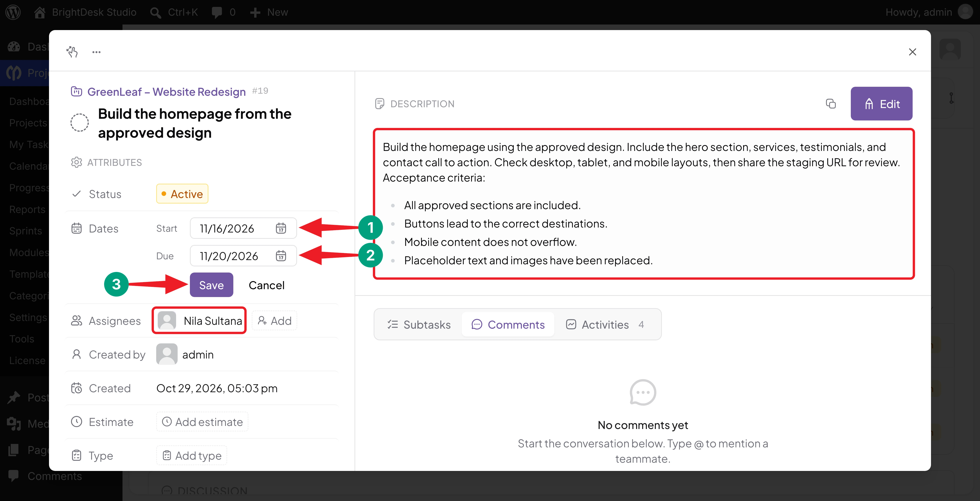Copy the description using the copy icon

point(831,104)
